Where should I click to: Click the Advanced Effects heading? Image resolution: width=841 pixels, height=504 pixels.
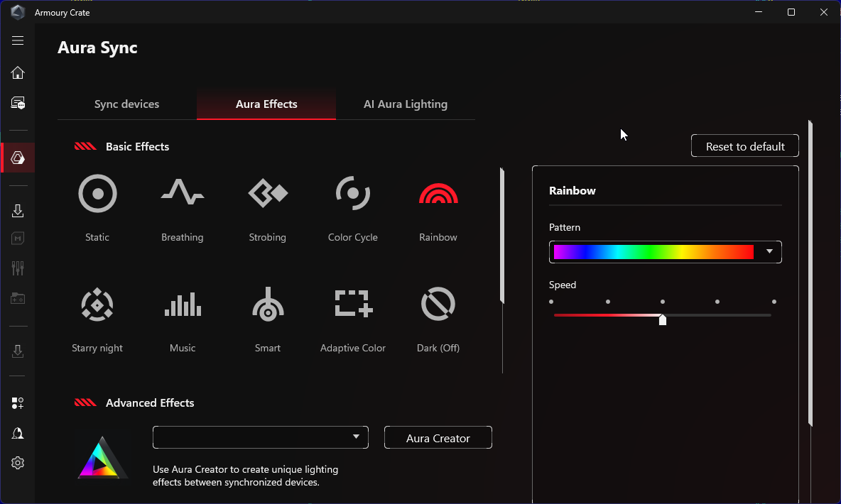point(150,402)
